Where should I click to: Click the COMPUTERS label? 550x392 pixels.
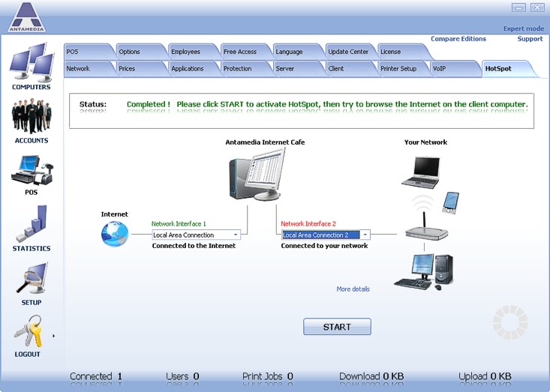(32, 87)
